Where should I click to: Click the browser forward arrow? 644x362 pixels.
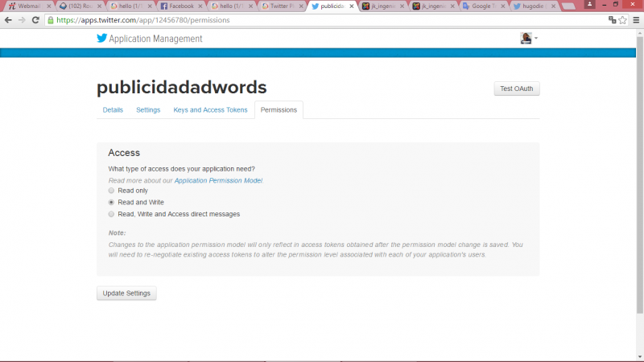(x=22, y=19)
